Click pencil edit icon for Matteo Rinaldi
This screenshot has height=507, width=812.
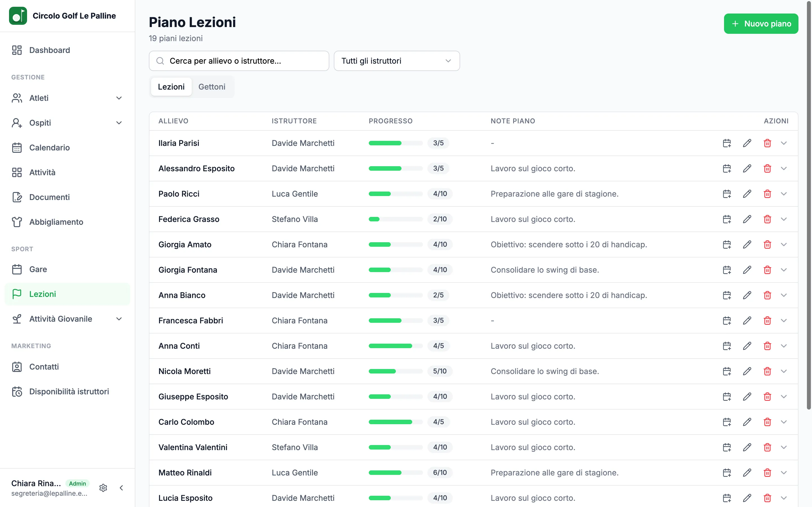747,473
